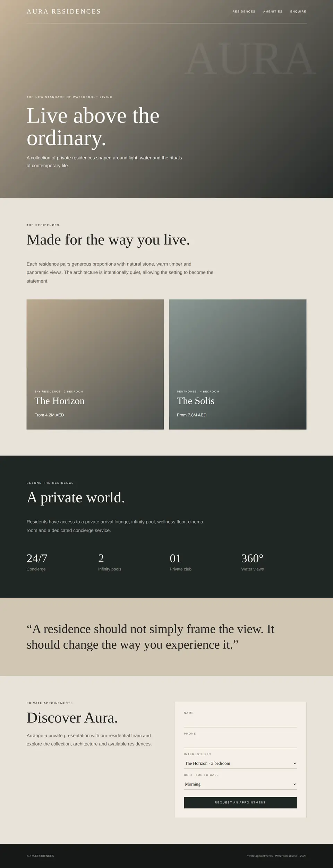Click the 'BEYOND THE RESIDENCE' label

pos(50,483)
